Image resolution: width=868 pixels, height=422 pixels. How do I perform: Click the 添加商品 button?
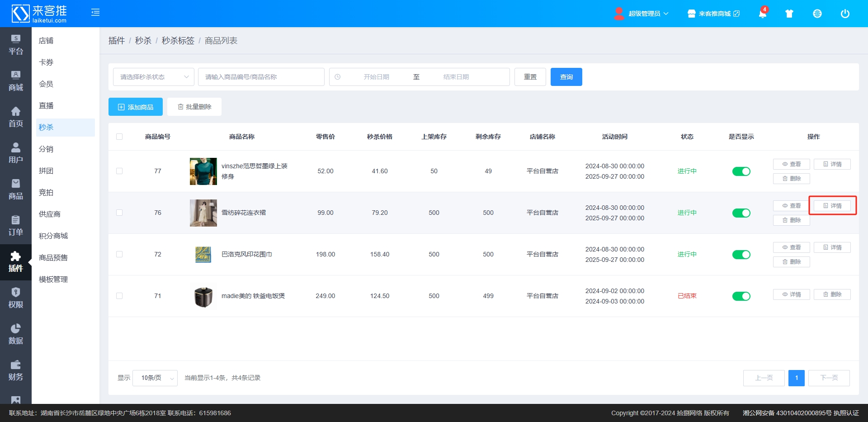(135, 107)
